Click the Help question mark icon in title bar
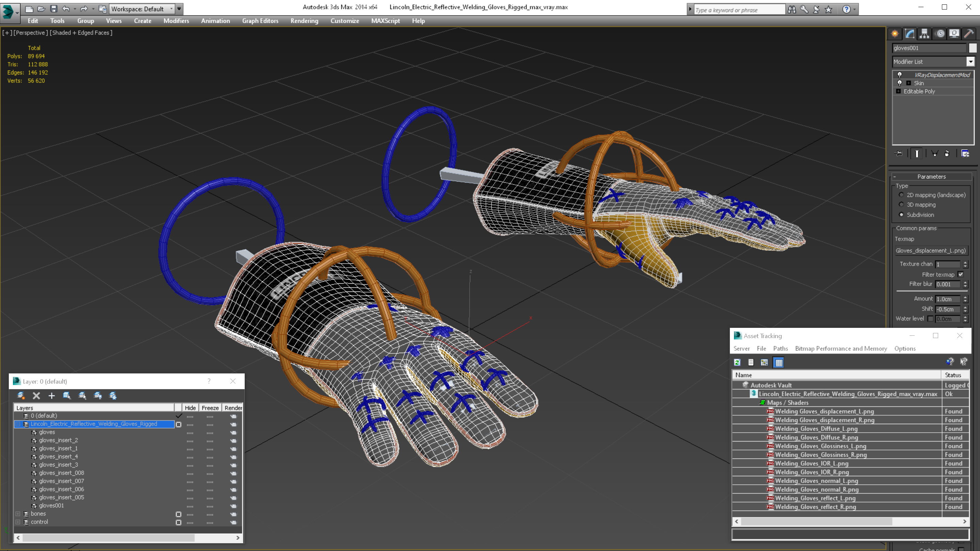The width and height of the screenshot is (980, 551). (847, 9)
